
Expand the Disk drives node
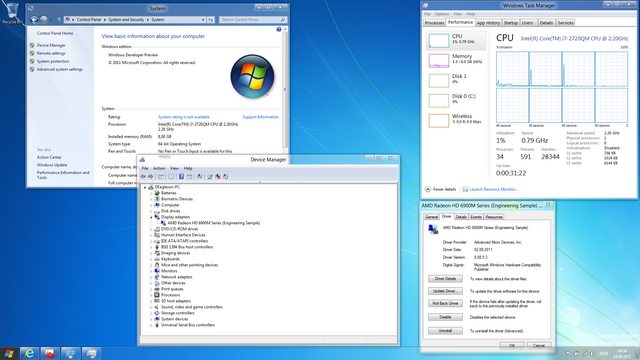151,211
